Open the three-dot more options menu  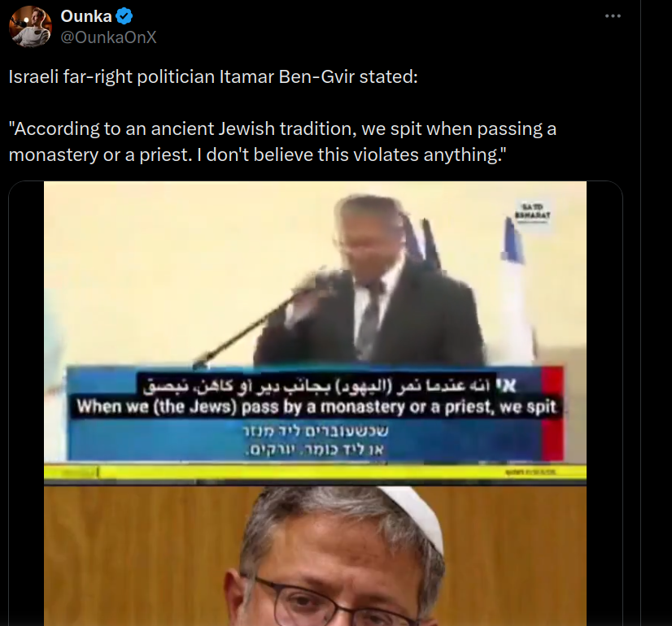pos(613,16)
